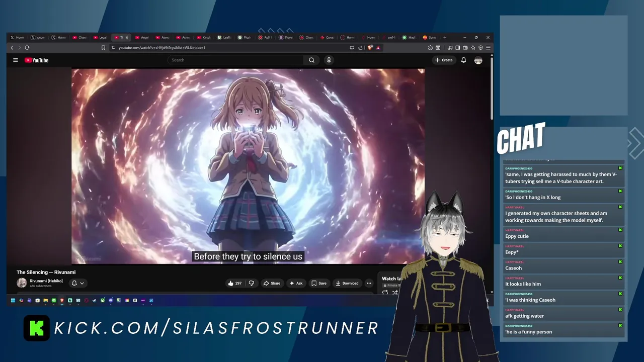Open the Rivunami [Hebiko] channel name link
The image size is (644, 362).
click(x=46, y=281)
